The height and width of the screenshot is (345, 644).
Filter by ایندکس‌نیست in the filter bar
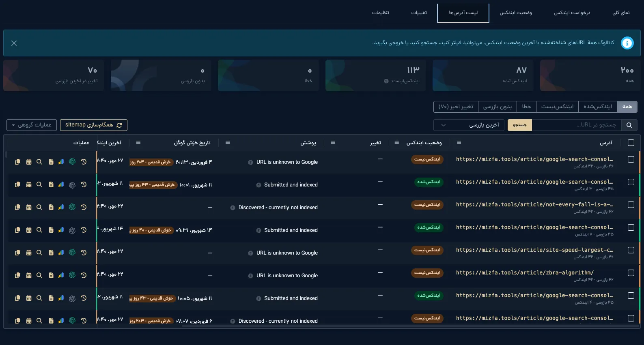(x=557, y=107)
